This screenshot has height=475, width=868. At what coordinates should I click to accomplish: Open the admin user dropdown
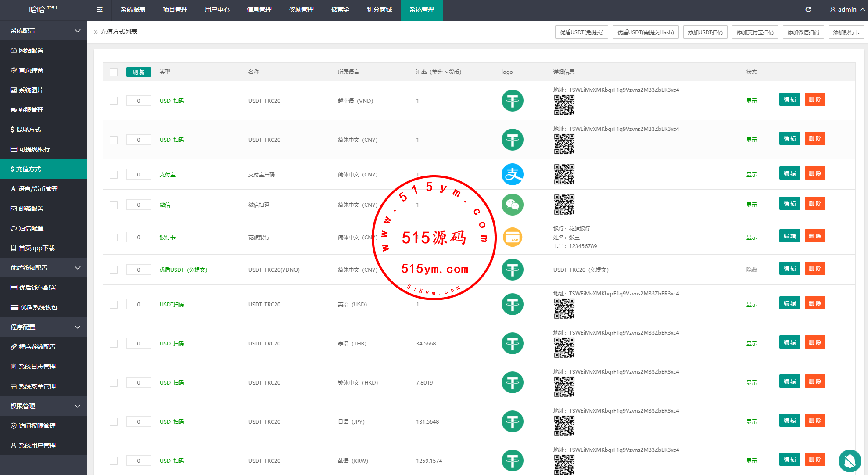(x=847, y=10)
